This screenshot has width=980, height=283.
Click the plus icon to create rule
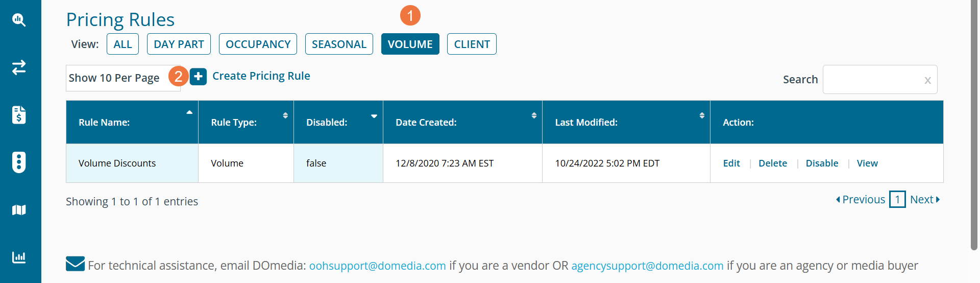pos(198,77)
